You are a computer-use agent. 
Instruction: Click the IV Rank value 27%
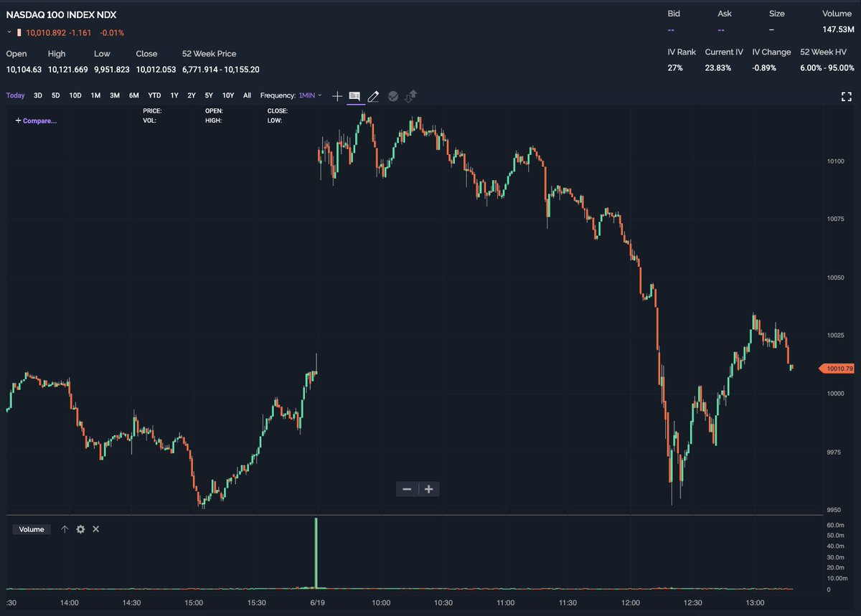674,67
